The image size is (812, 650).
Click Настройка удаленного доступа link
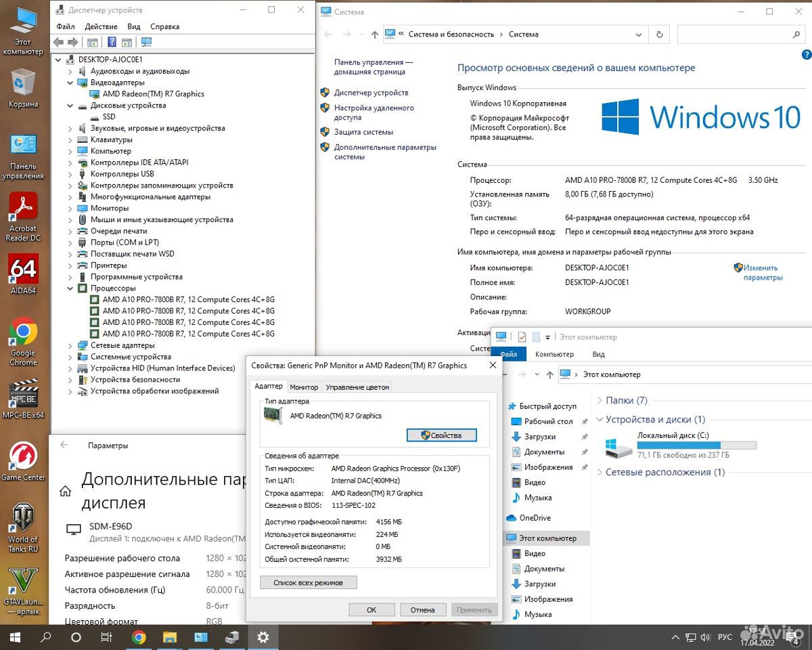point(374,112)
